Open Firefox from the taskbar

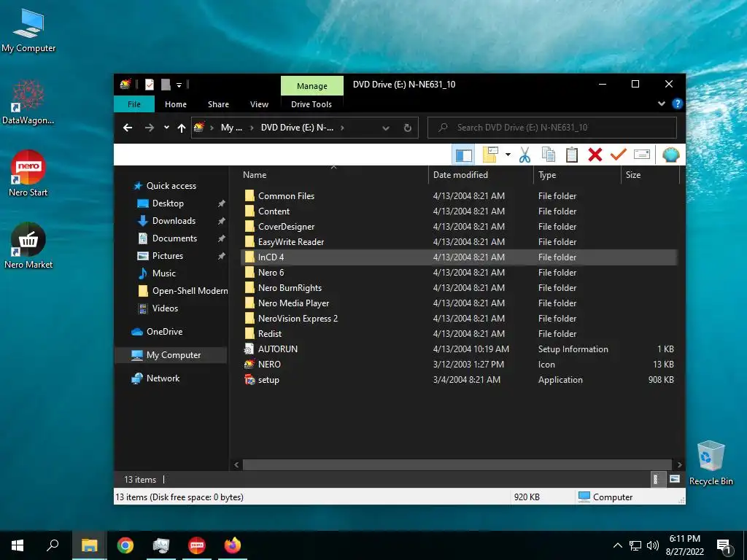[233, 545]
